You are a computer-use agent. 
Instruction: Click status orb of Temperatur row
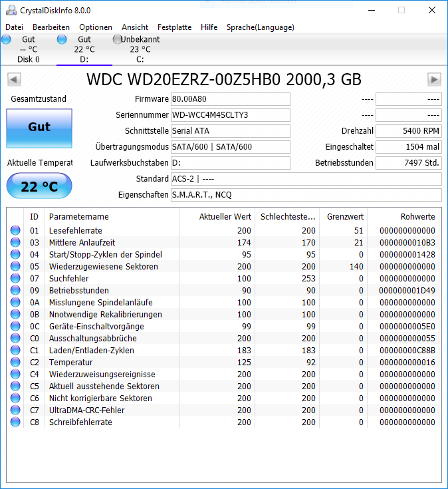pyautogui.click(x=15, y=362)
